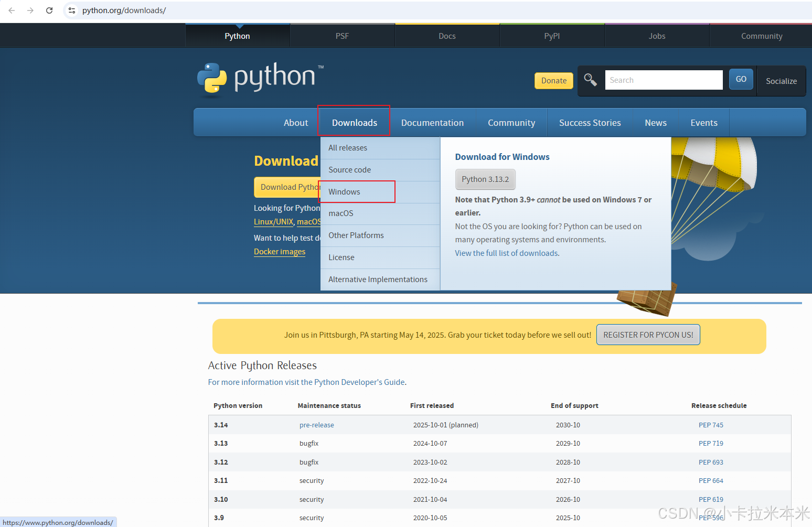Open the Events navigation menu

[x=704, y=123]
